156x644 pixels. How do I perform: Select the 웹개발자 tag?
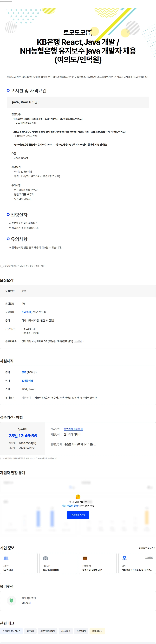(x=30, y=631)
